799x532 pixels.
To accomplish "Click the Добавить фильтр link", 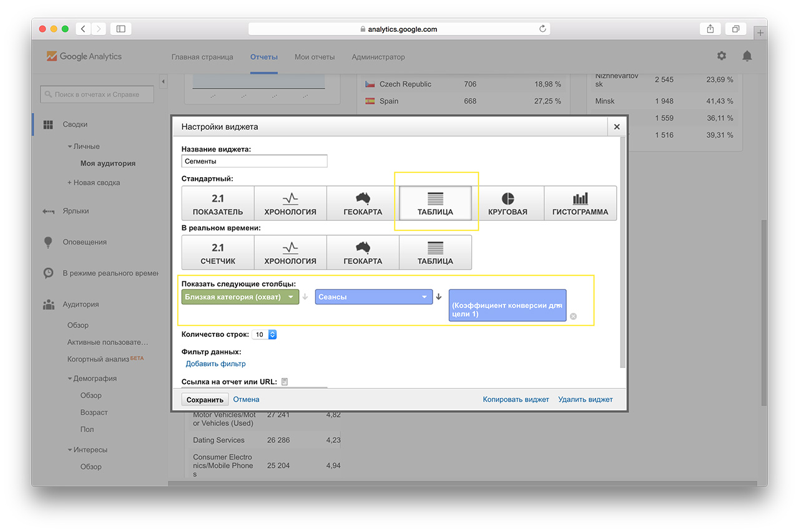I will (x=215, y=364).
